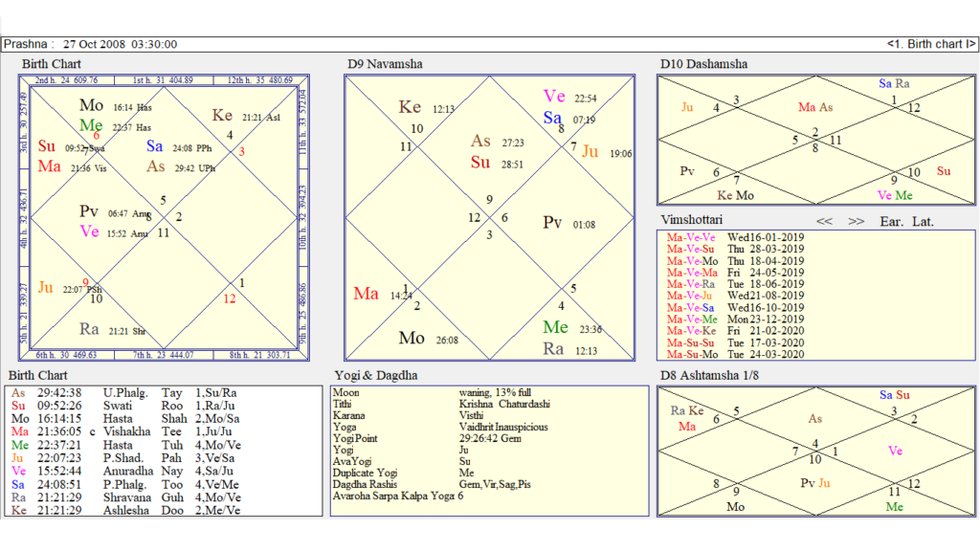Select the Prashna date header field
Viewport: 980px width, 551px height.
click(x=91, y=44)
